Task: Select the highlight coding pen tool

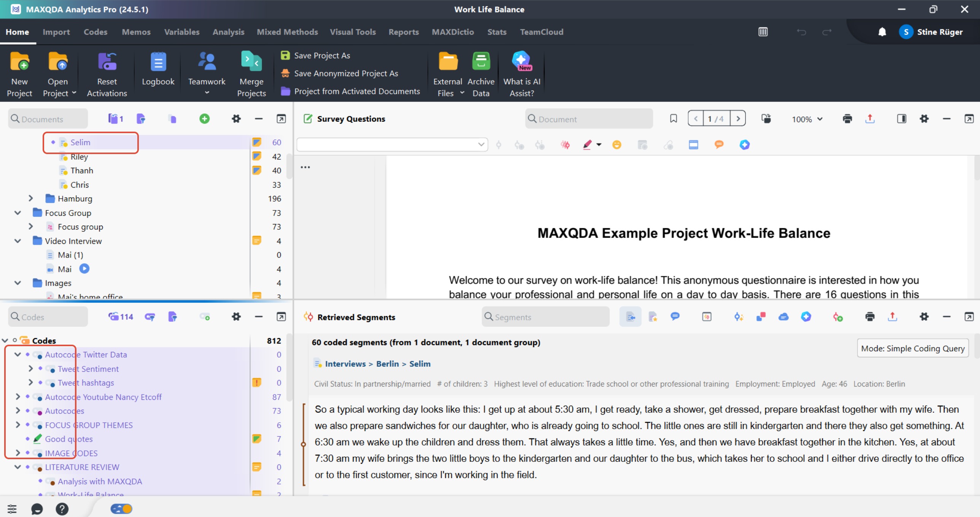Action: click(587, 145)
